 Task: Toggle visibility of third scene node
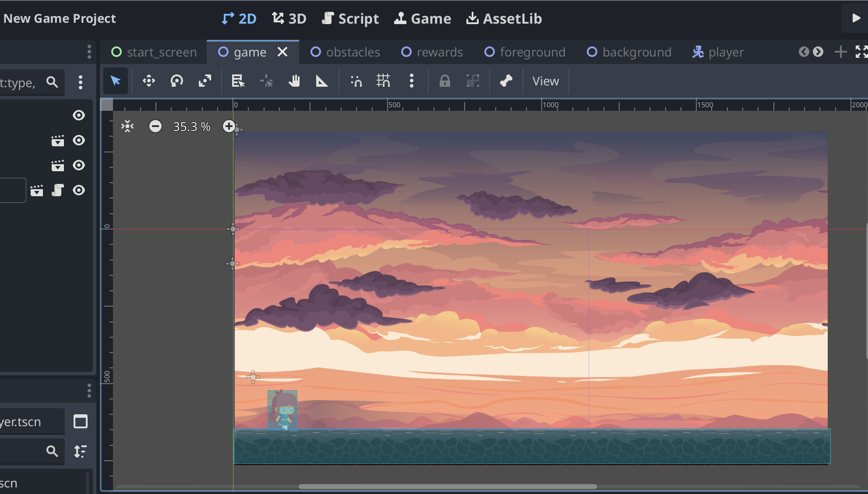click(x=79, y=165)
